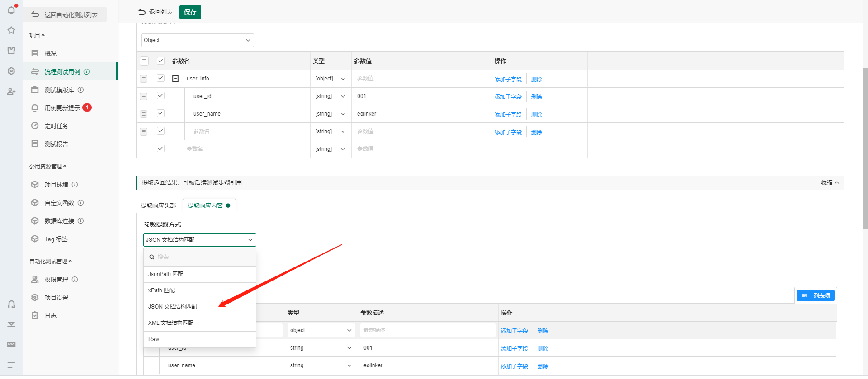
Task: Uncheck the user_id row checkbox
Action: click(160, 96)
